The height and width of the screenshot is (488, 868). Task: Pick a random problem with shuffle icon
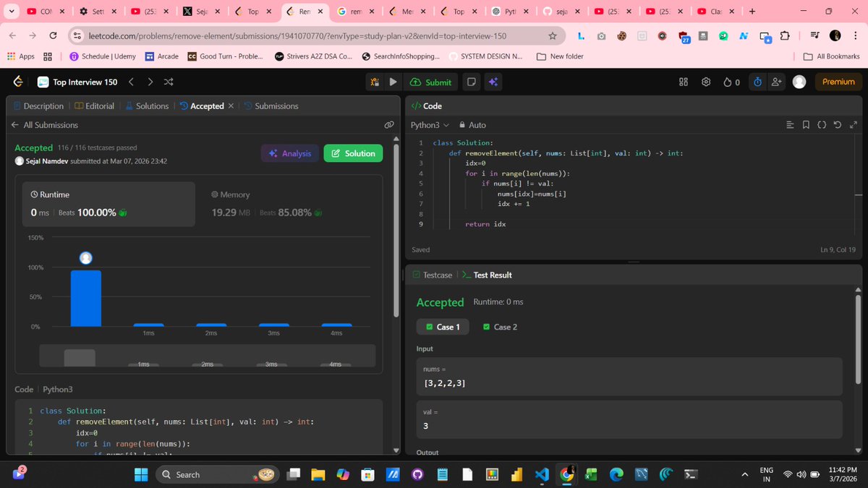click(x=169, y=82)
